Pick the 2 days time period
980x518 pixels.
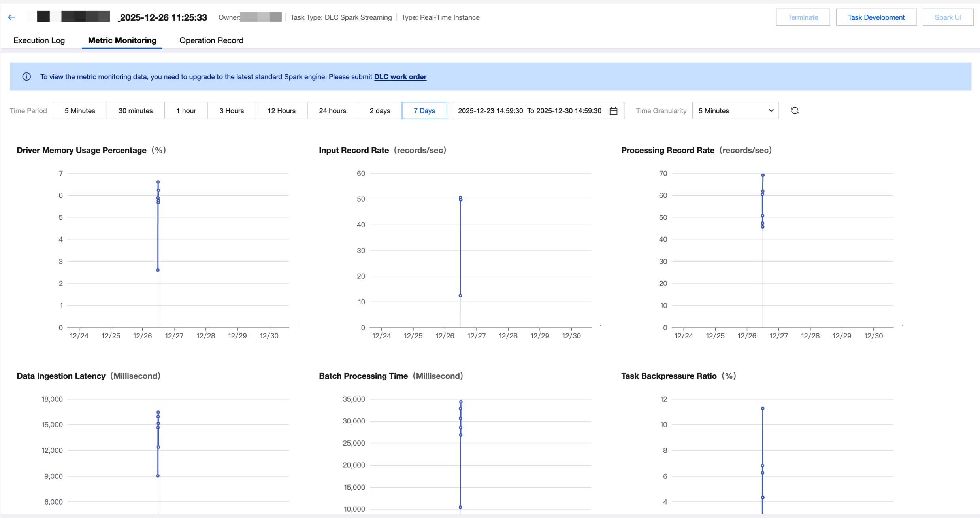(x=380, y=111)
